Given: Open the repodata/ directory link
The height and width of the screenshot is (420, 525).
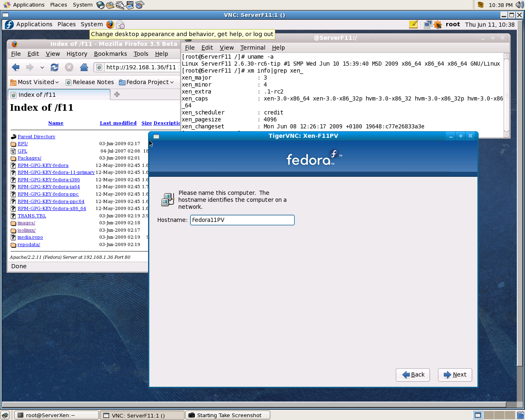Looking at the screenshot, I should coord(29,244).
